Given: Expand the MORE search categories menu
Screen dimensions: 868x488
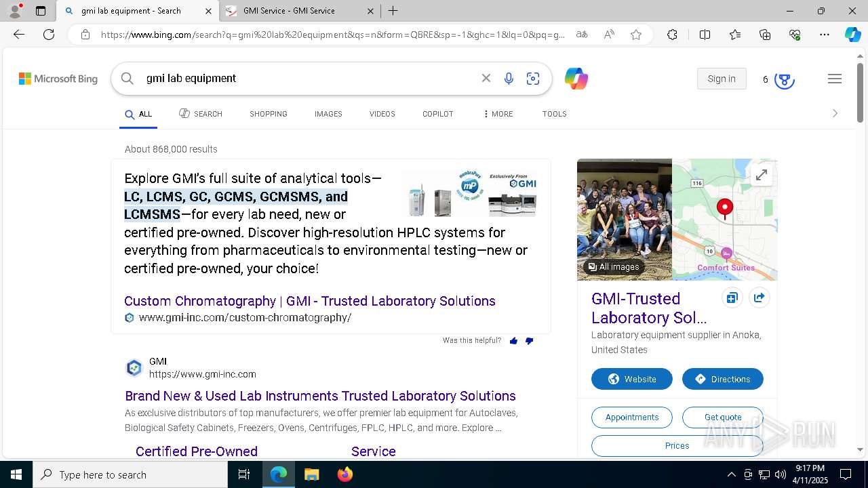Looking at the screenshot, I should point(498,114).
